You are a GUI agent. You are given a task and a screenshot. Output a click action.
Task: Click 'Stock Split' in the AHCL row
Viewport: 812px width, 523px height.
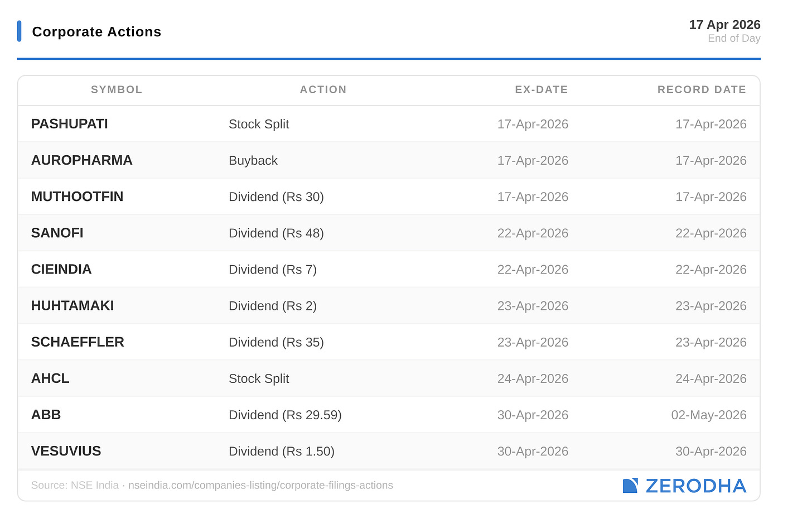(259, 379)
